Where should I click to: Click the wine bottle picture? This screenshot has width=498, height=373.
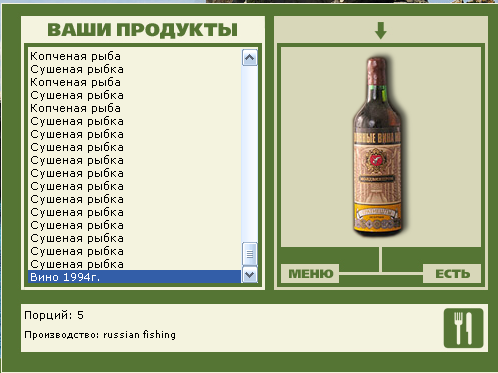click(x=378, y=147)
